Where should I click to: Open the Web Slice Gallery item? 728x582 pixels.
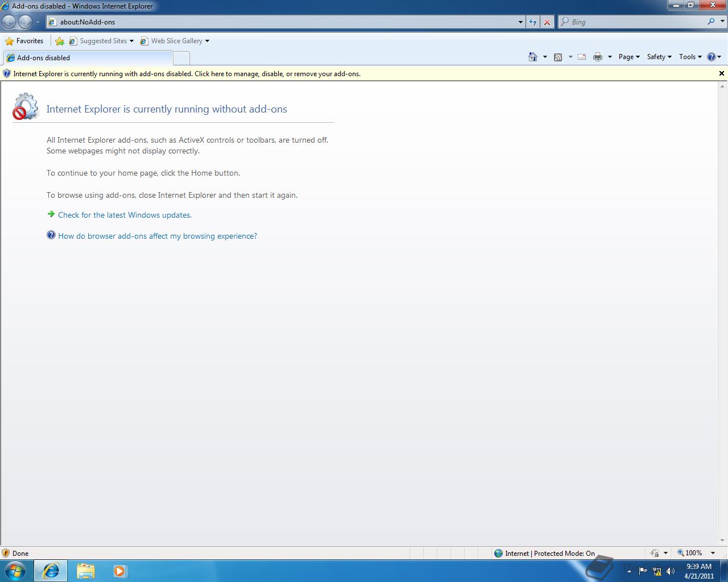(171, 41)
